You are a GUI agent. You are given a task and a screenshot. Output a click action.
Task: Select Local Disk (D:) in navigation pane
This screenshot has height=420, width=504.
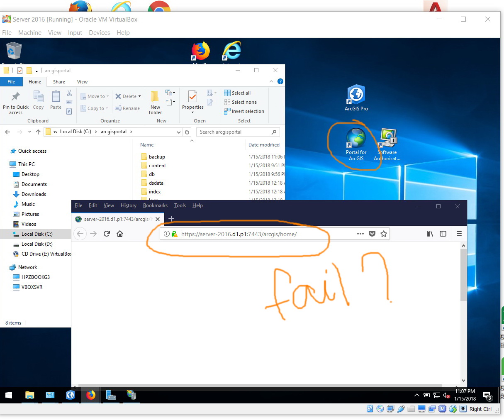(x=37, y=244)
